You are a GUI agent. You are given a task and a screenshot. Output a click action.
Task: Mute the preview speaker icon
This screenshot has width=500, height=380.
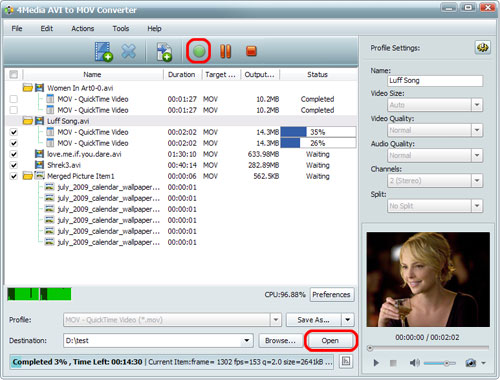(414, 363)
